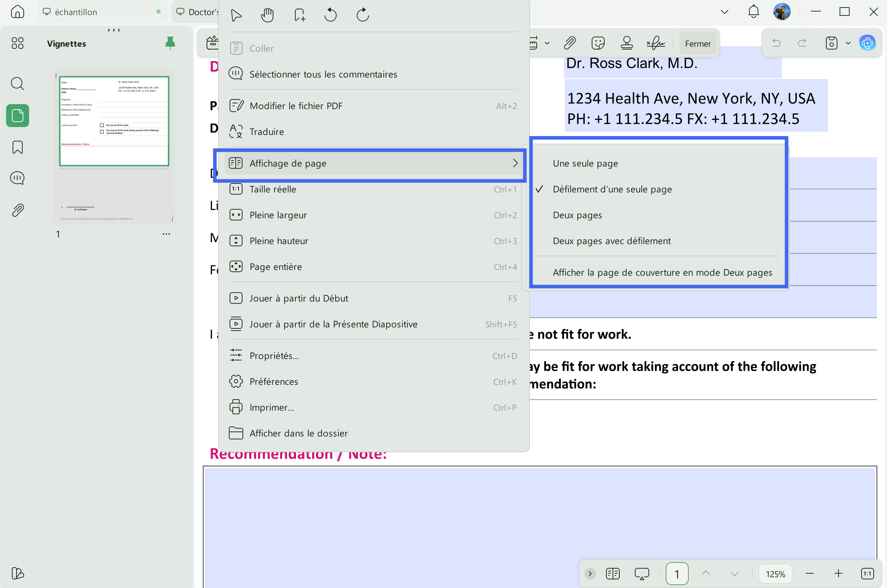Screen dimensions: 887x588
Task: Select the hand pan tool
Action: [x=267, y=15]
